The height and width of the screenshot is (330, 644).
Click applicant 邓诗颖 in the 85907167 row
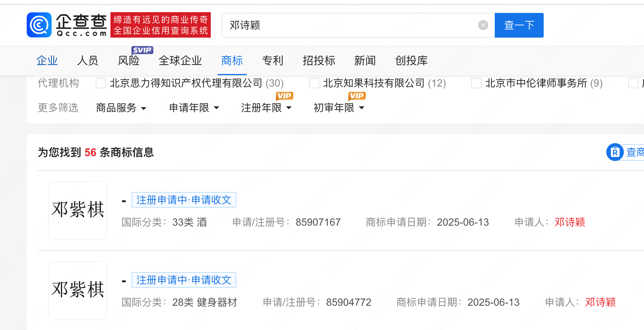[570, 222]
